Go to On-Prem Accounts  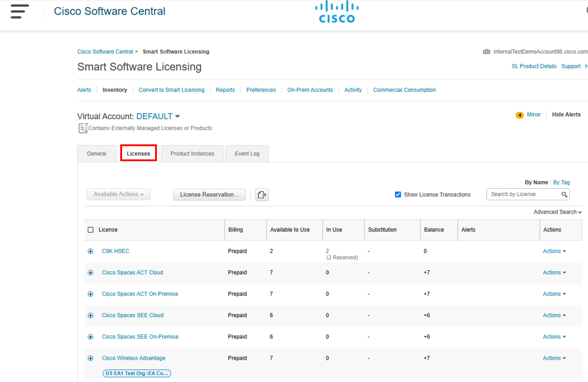[310, 90]
